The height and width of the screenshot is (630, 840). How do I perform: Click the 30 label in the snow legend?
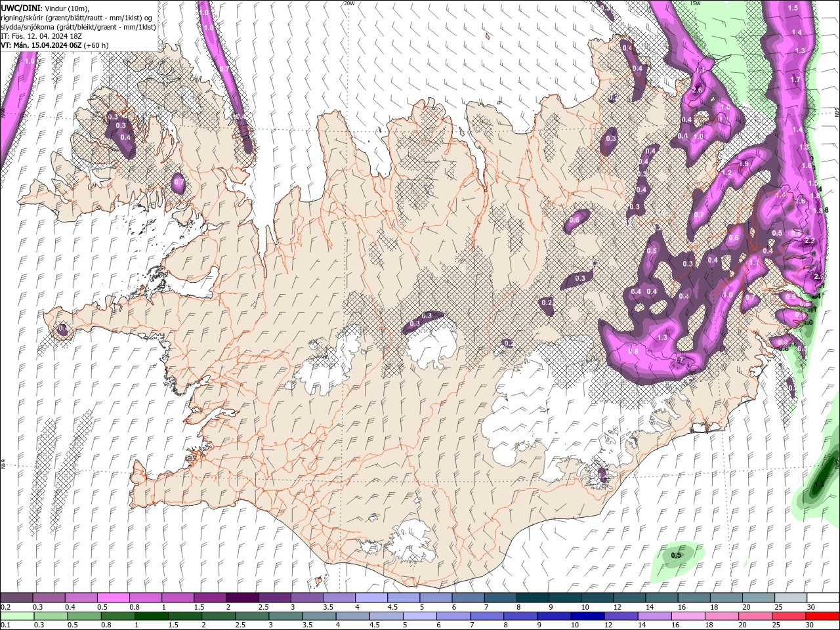[x=811, y=607]
